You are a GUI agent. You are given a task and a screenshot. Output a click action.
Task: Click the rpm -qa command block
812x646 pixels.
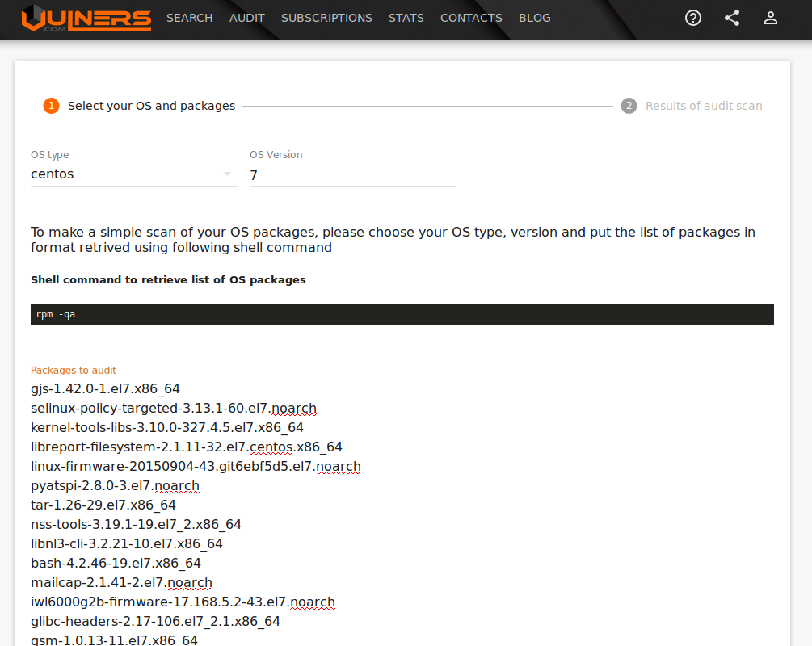[402, 314]
